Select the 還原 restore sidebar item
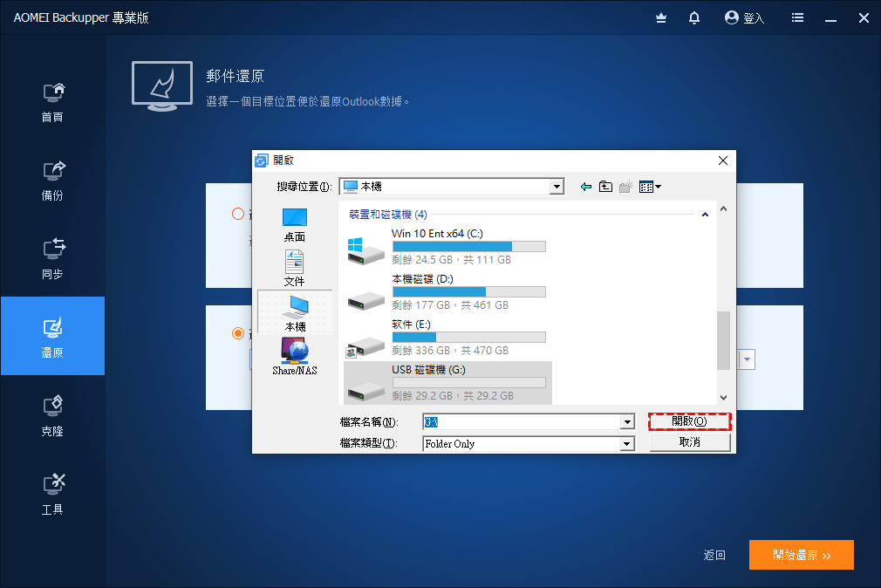Image resolution: width=881 pixels, height=588 pixels. pos(52,336)
